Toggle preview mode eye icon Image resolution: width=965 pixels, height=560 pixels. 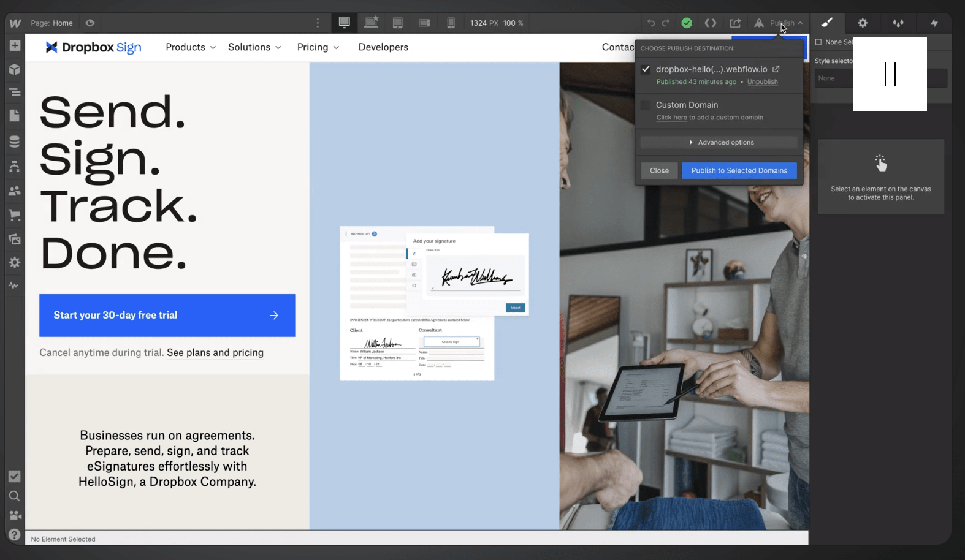(x=90, y=23)
